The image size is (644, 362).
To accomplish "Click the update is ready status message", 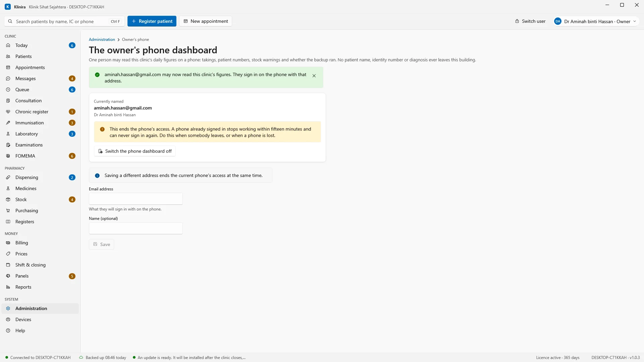I will coord(189,358).
